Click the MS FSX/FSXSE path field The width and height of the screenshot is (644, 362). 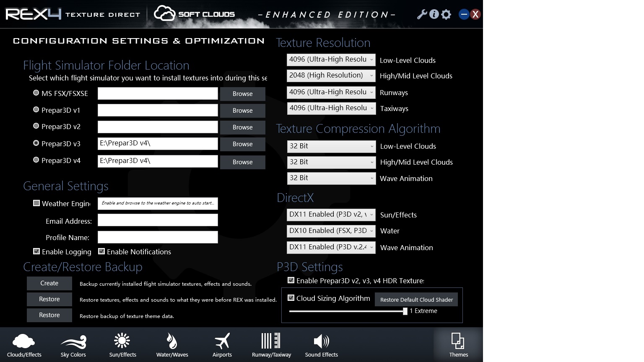coord(158,93)
